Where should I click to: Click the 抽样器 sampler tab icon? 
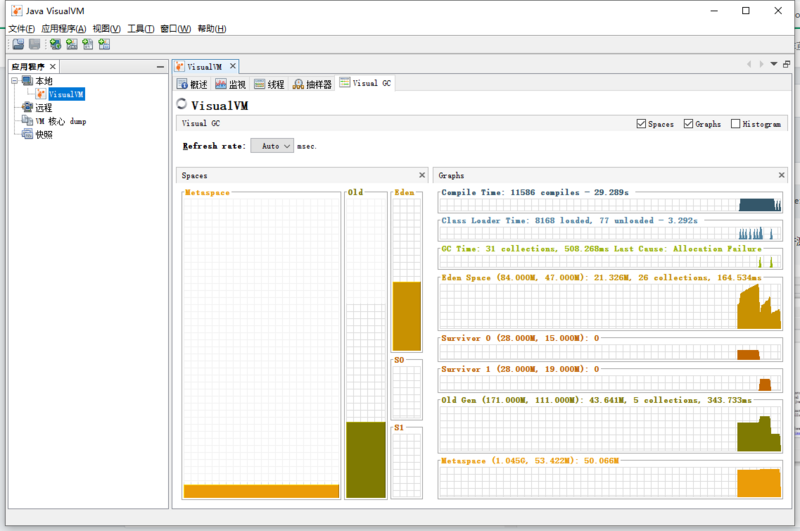[298, 84]
